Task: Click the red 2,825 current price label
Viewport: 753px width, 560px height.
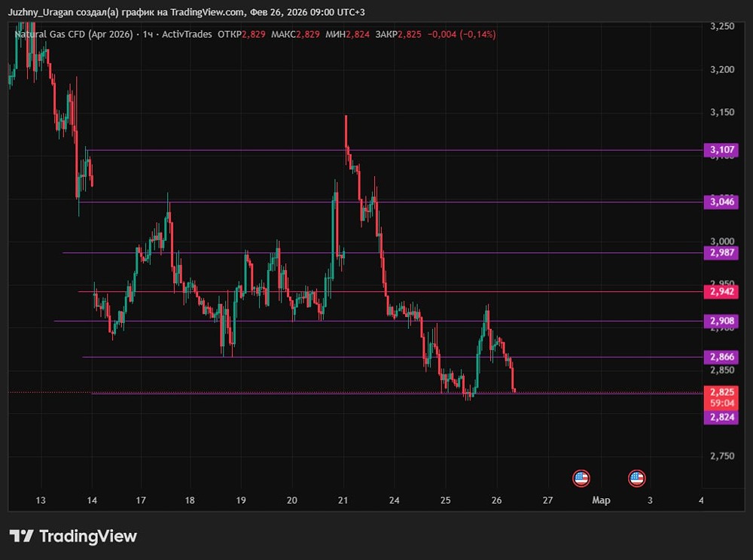Action: (x=721, y=392)
